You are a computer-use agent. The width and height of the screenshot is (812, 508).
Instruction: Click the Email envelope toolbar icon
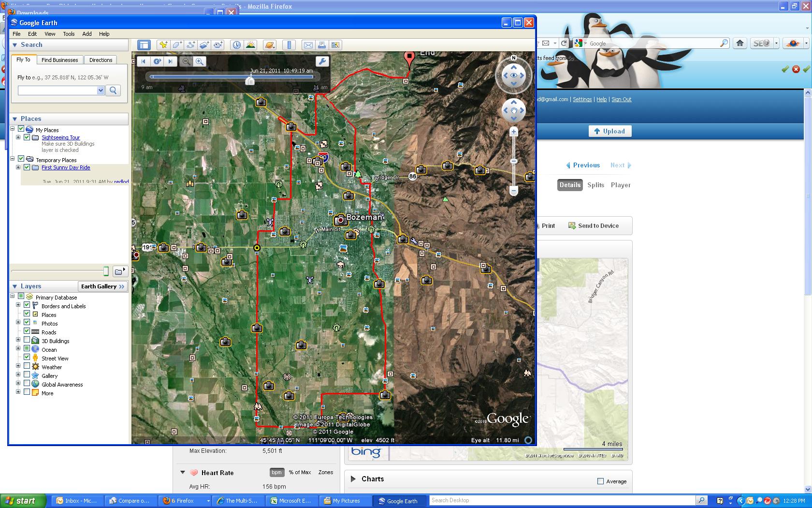(x=308, y=45)
